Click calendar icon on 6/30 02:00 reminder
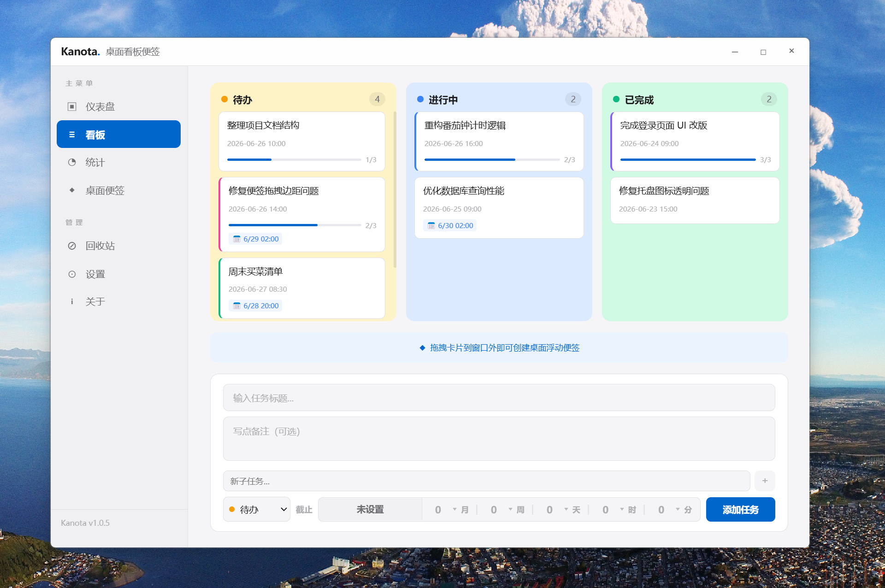Image resolution: width=885 pixels, height=588 pixels. point(431,225)
